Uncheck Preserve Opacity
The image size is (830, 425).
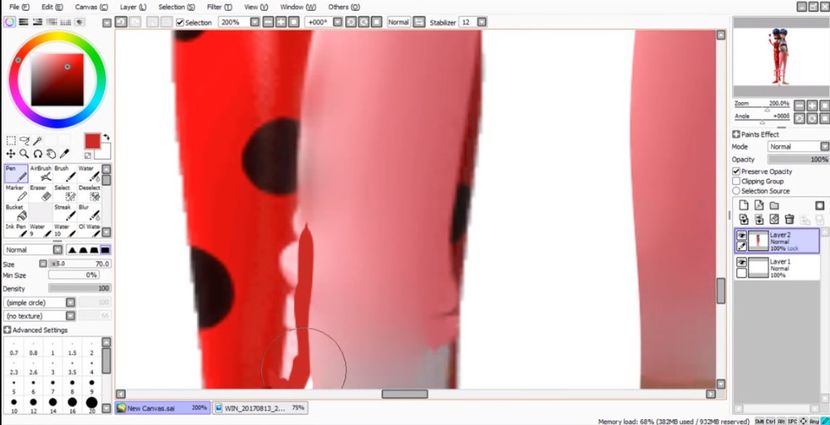[x=736, y=171]
